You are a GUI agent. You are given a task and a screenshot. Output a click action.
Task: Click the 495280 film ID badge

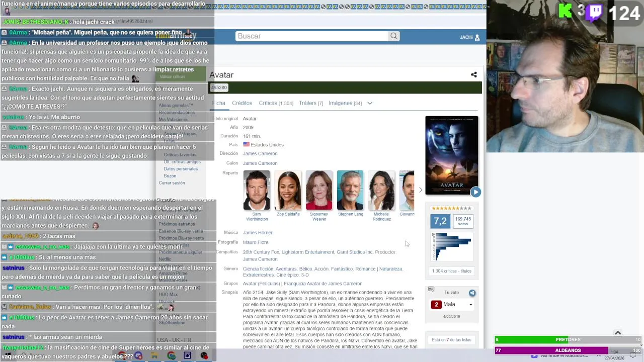click(x=219, y=87)
